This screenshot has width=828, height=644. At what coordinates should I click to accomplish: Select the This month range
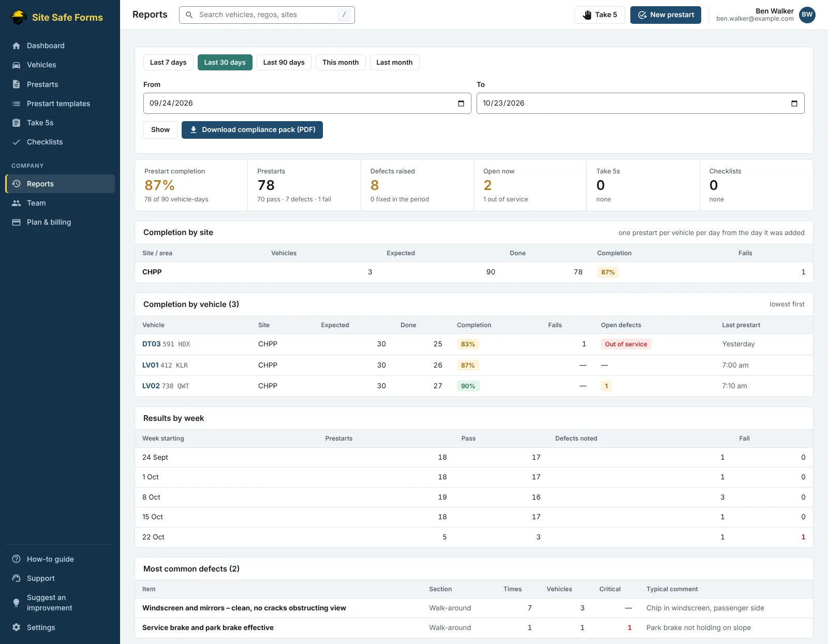[x=341, y=63]
